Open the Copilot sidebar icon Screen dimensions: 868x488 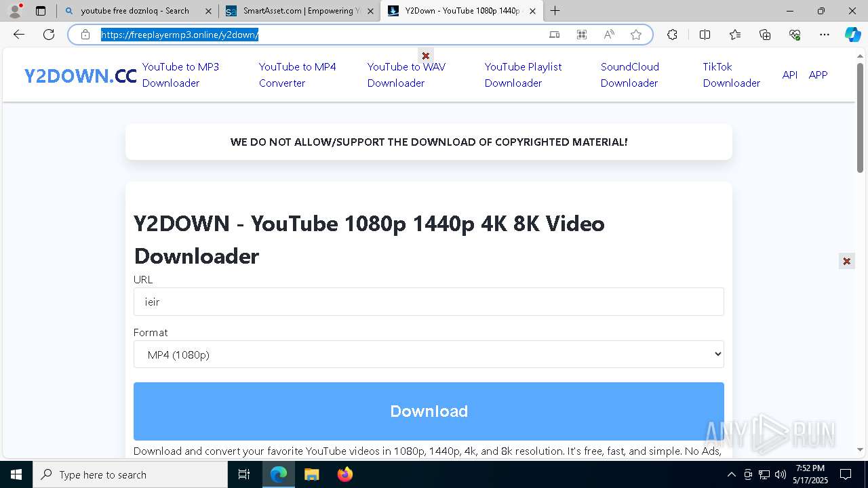(x=852, y=35)
